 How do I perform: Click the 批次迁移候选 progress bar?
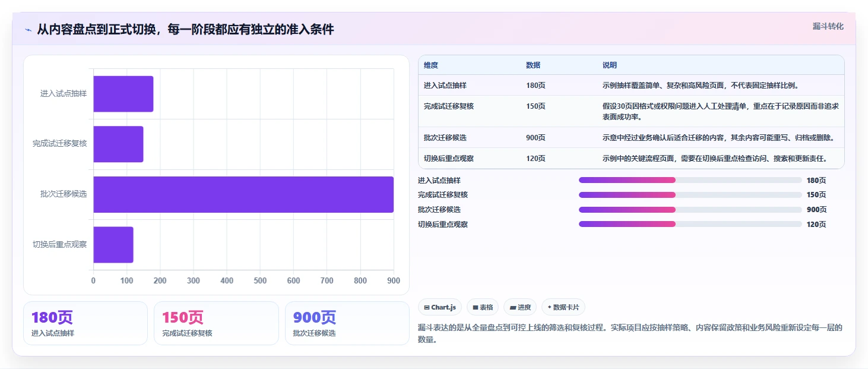[690, 210]
